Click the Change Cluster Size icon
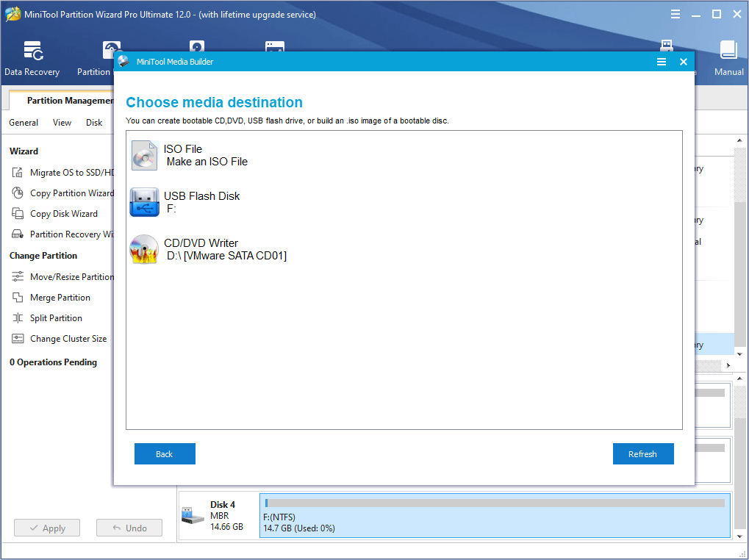The image size is (749, 560). click(x=18, y=339)
